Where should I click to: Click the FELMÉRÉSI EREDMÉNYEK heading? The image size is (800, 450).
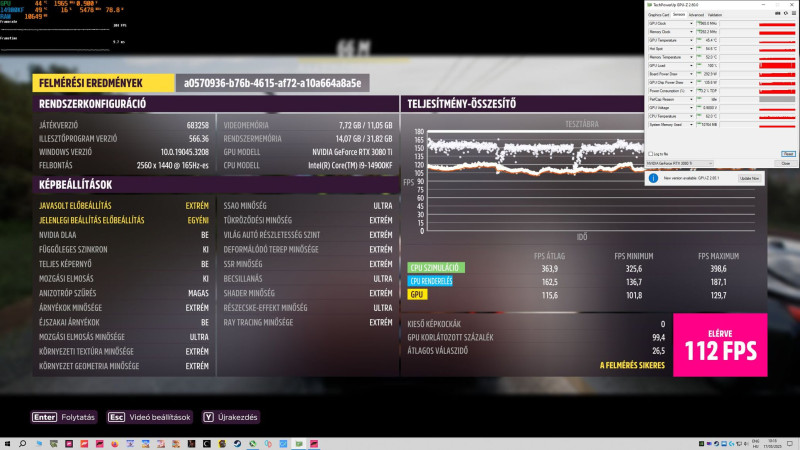click(103, 83)
